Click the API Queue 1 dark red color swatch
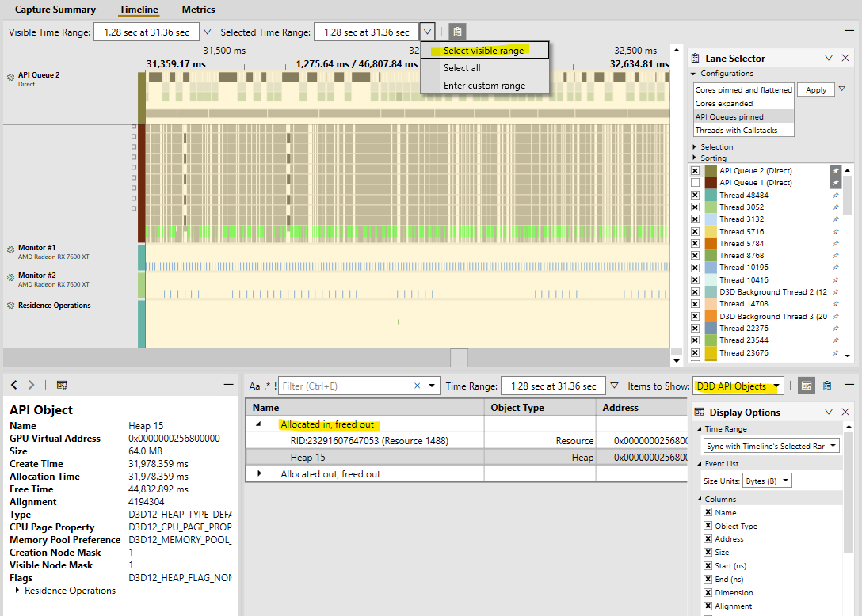Viewport: 862px width, 616px height. [711, 182]
